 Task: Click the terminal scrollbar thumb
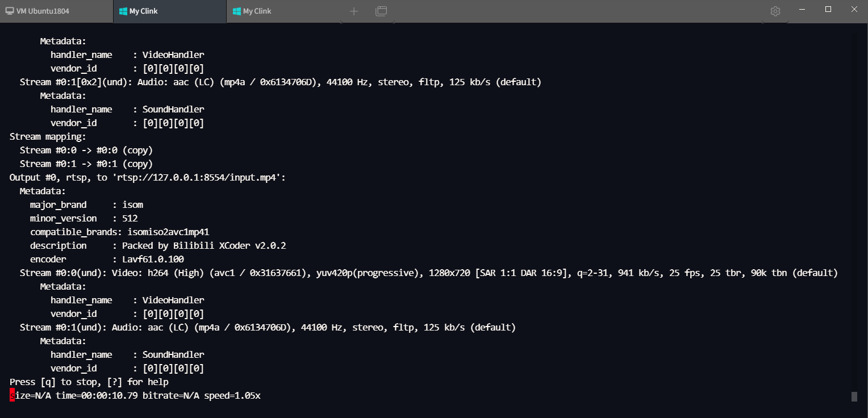pyautogui.click(x=854, y=396)
